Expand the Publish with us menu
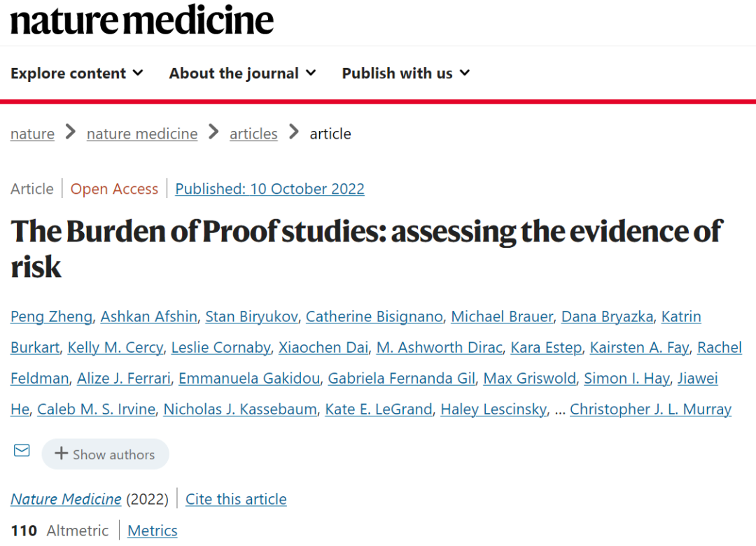 [405, 73]
